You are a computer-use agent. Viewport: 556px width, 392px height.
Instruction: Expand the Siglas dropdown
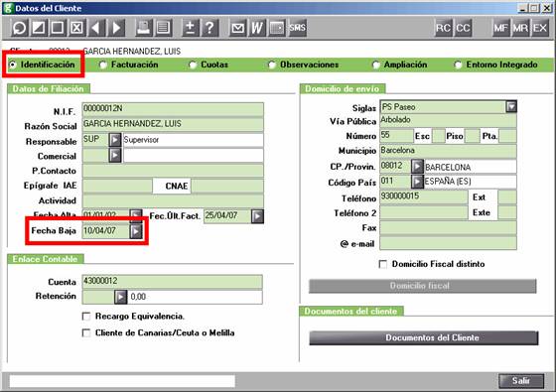[x=511, y=107]
